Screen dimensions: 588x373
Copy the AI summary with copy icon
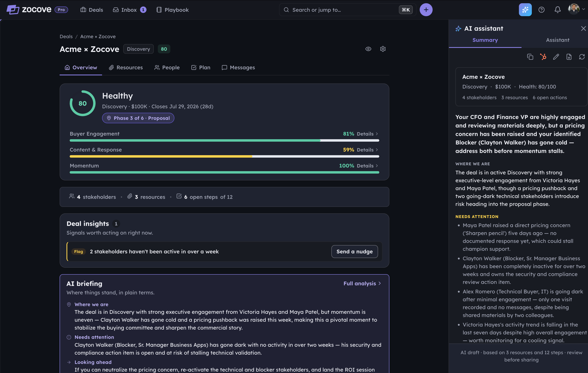(530, 57)
